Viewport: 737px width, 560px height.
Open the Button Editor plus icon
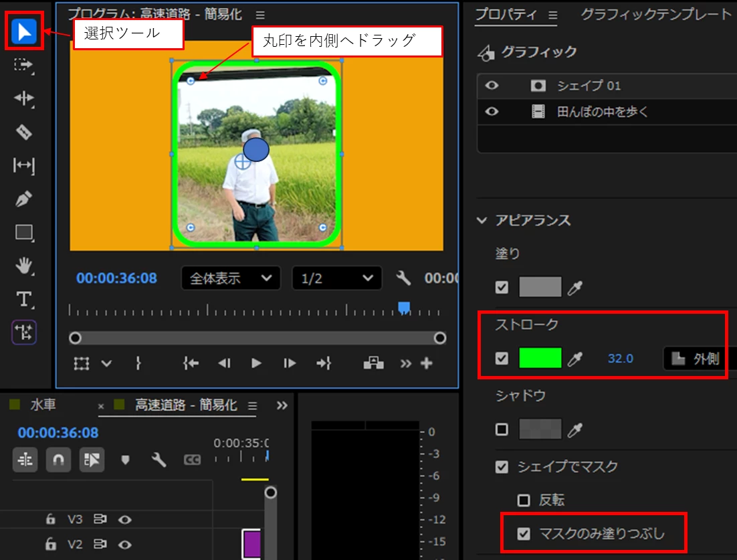click(x=426, y=363)
